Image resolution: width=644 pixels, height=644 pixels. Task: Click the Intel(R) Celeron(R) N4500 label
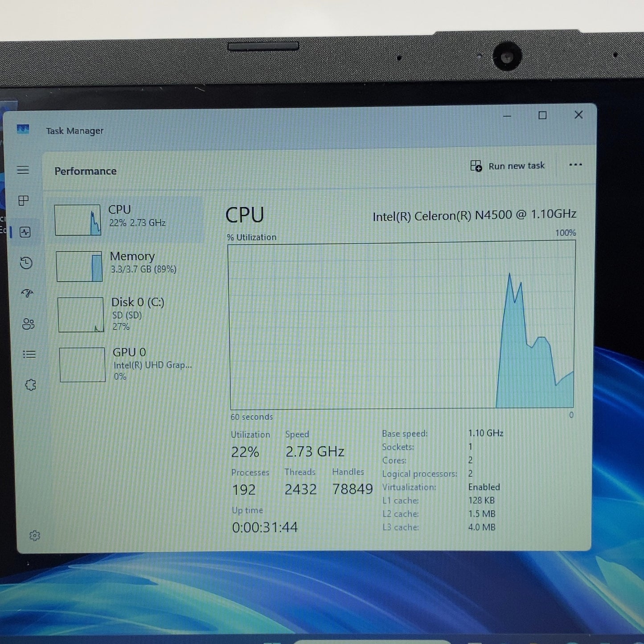pyautogui.click(x=474, y=215)
